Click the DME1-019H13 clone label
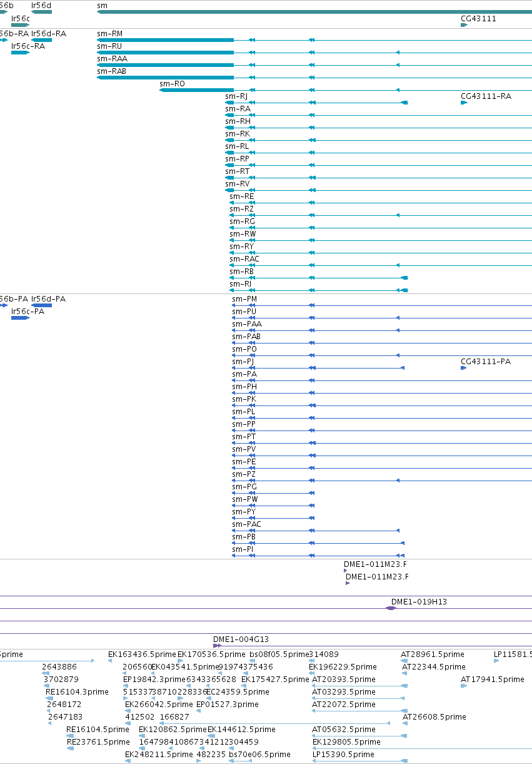The width and height of the screenshot is (532, 764). (419, 601)
